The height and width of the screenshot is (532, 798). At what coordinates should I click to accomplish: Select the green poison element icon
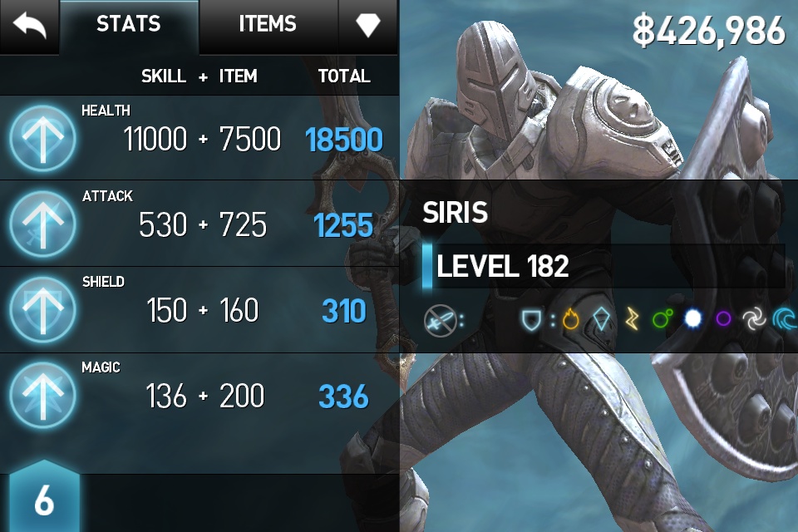(x=663, y=319)
